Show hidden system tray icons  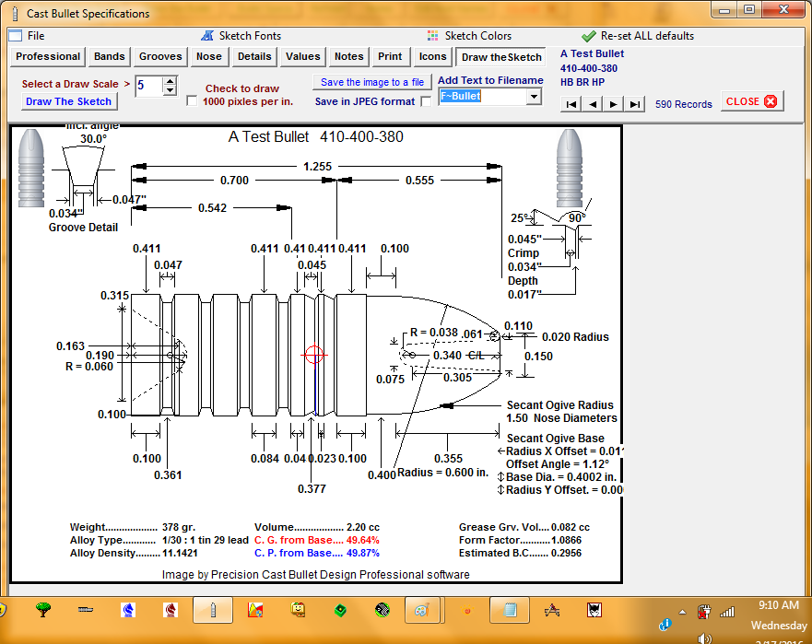[683, 612]
